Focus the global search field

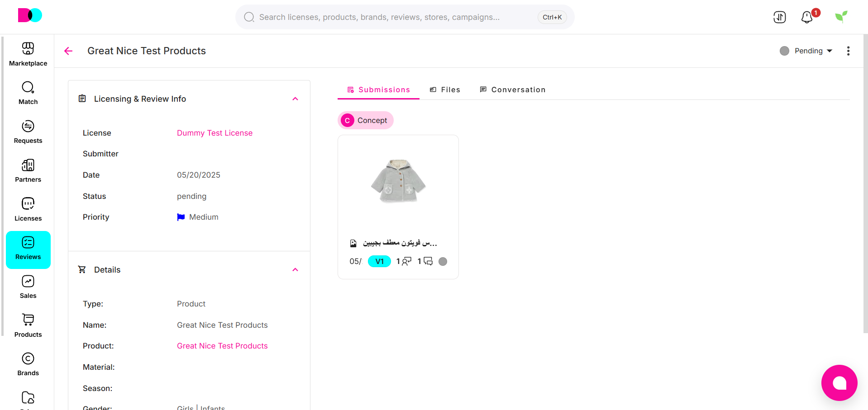click(x=405, y=17)
